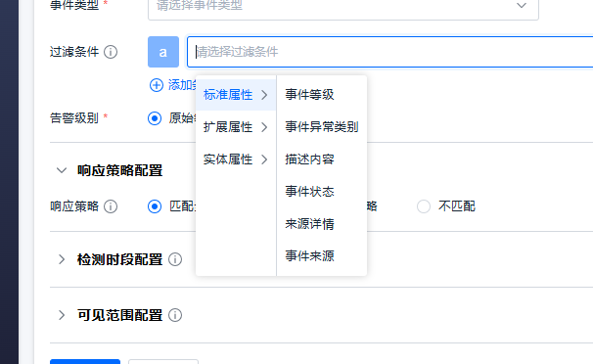Focus the 请选择过滤条件 input field
The image size is (593, 364).
coord(389,52)
